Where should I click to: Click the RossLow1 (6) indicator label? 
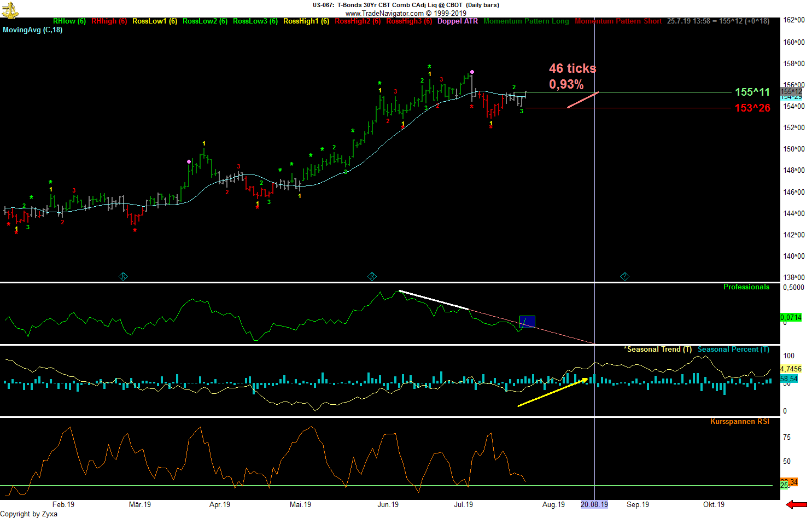pos(155,21)
